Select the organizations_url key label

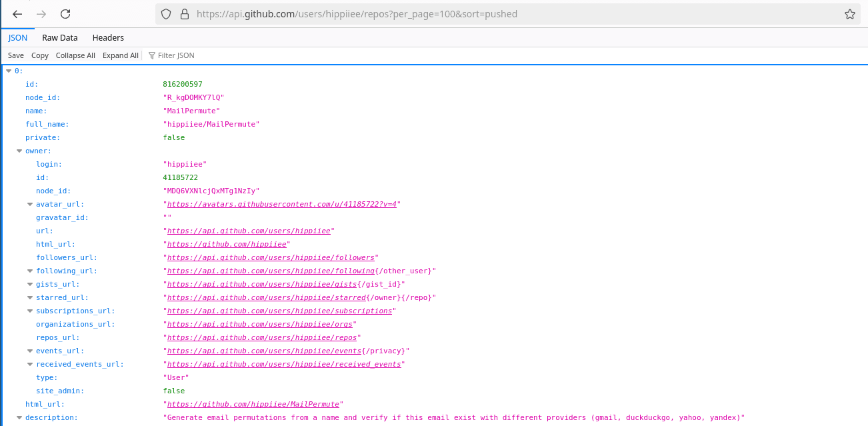click(x=75, y=324)
